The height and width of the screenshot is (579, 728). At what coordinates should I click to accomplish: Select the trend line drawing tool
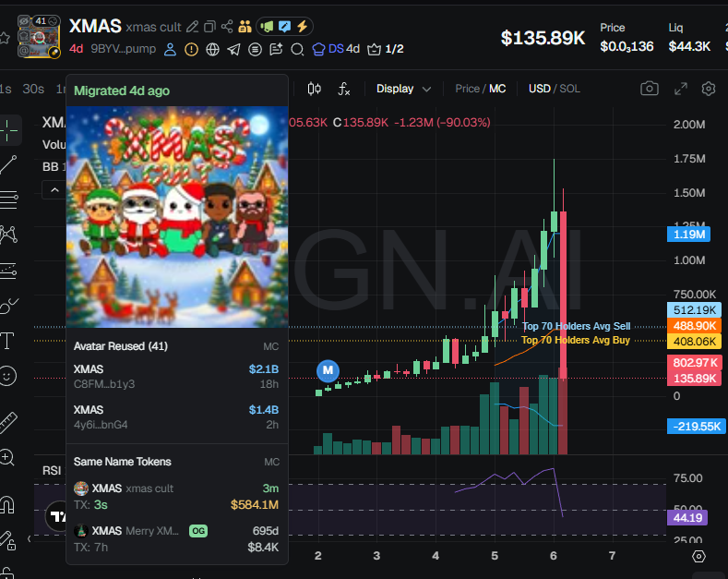(x=8, y=164)
